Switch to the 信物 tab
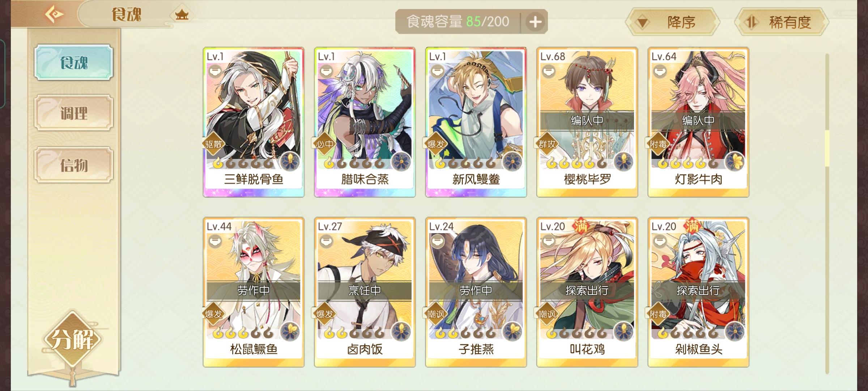The image size is (868, 391). click(74, 165)
